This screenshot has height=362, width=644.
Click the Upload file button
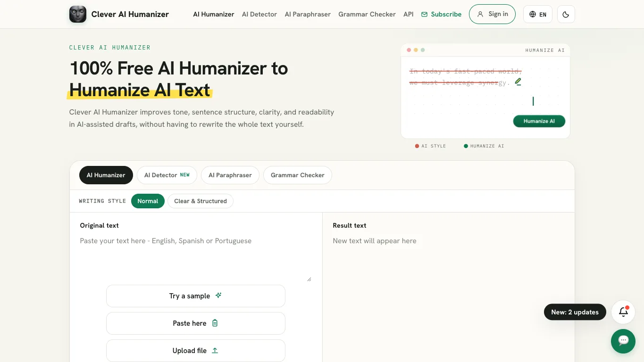coord(196,351)
